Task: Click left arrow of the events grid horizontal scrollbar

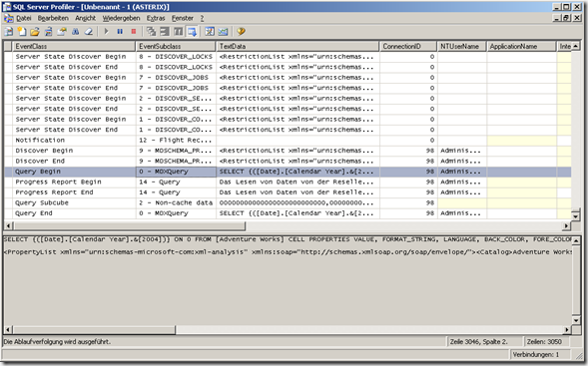Action: coord(9,226)
